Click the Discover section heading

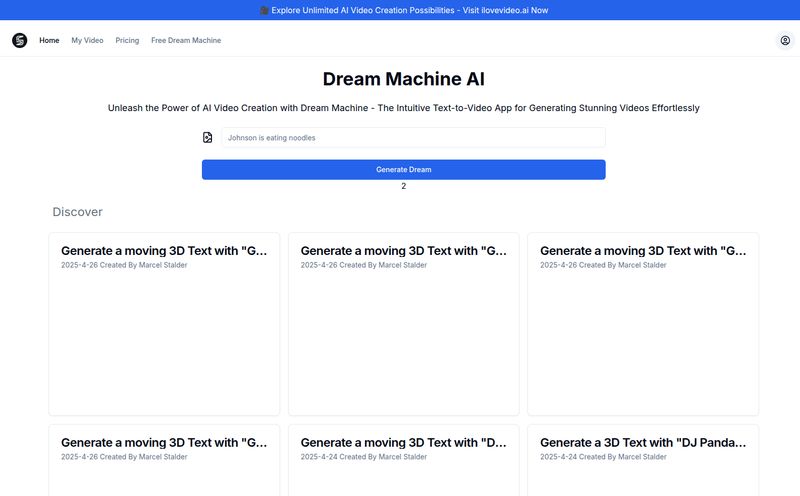click(x=78, y=212)
